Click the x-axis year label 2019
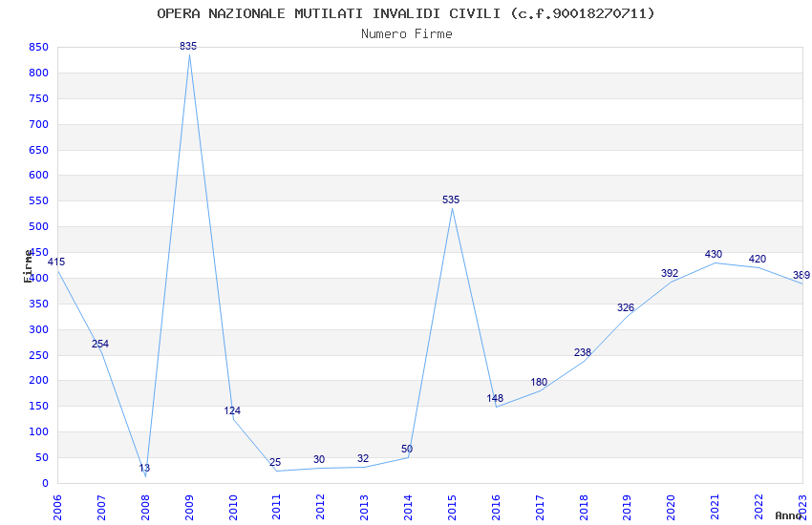Screen dimensions: 812x525 (628, 508)
